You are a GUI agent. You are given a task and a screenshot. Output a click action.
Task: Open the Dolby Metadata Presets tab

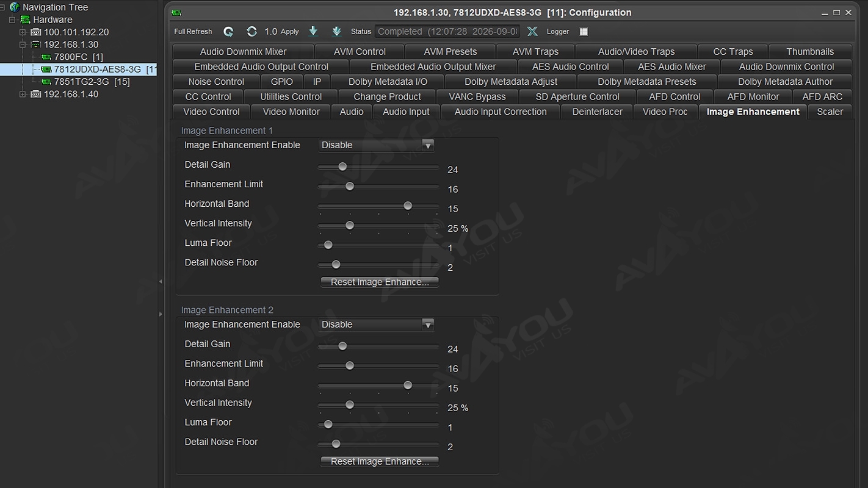646,82
